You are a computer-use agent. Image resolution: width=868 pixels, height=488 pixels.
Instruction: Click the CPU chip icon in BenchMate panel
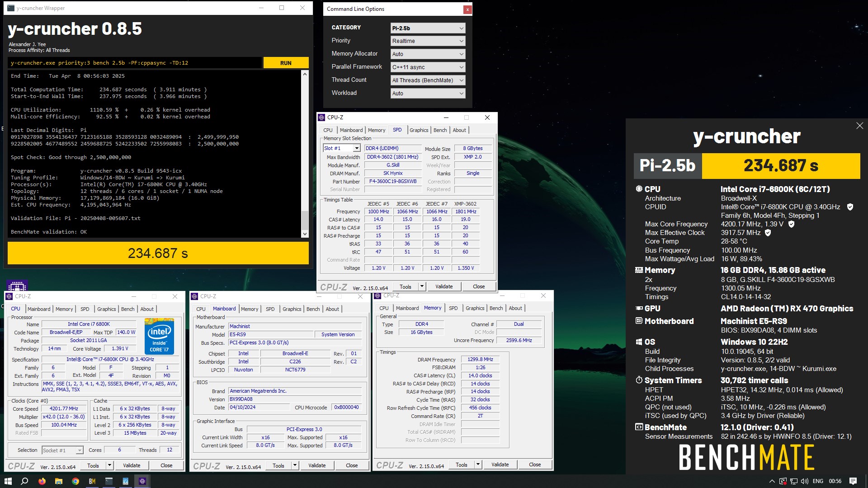point(639,189)
